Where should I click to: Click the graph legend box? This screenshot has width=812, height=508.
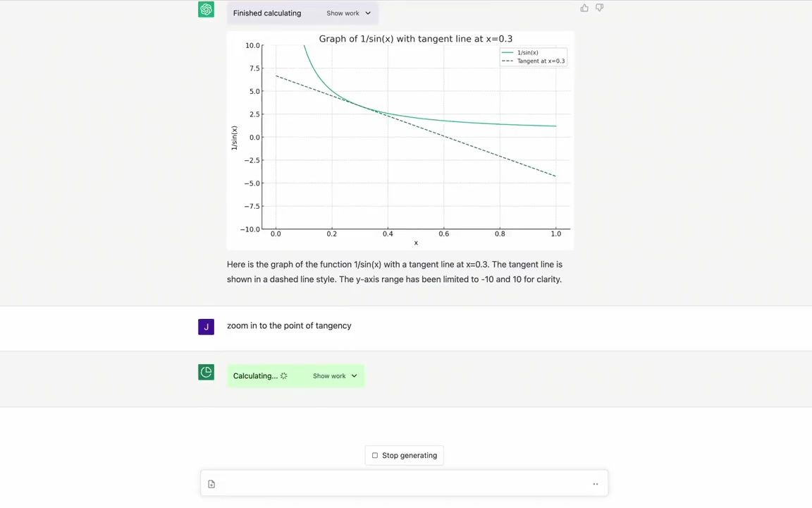tap(533, 57)
